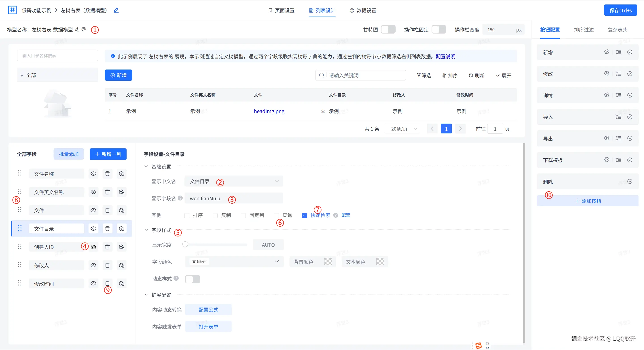Click the list icon on 导入 button row

tap(618, 117)
